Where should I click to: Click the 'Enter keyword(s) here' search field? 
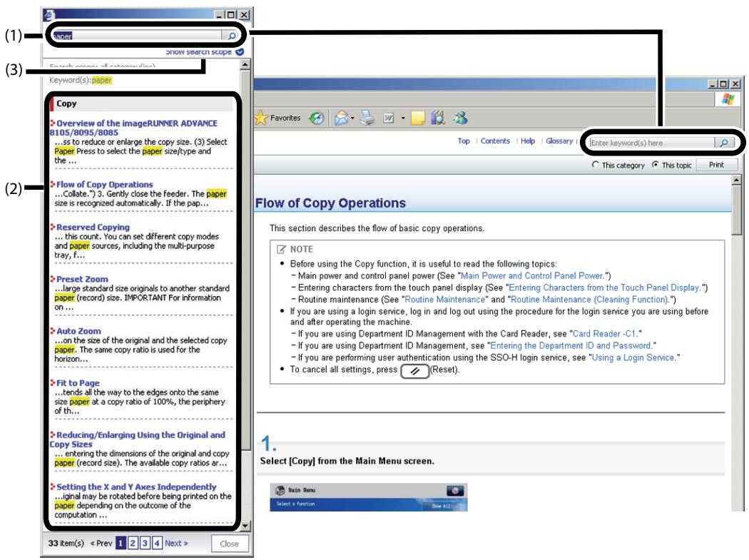[x=652, y=143]
